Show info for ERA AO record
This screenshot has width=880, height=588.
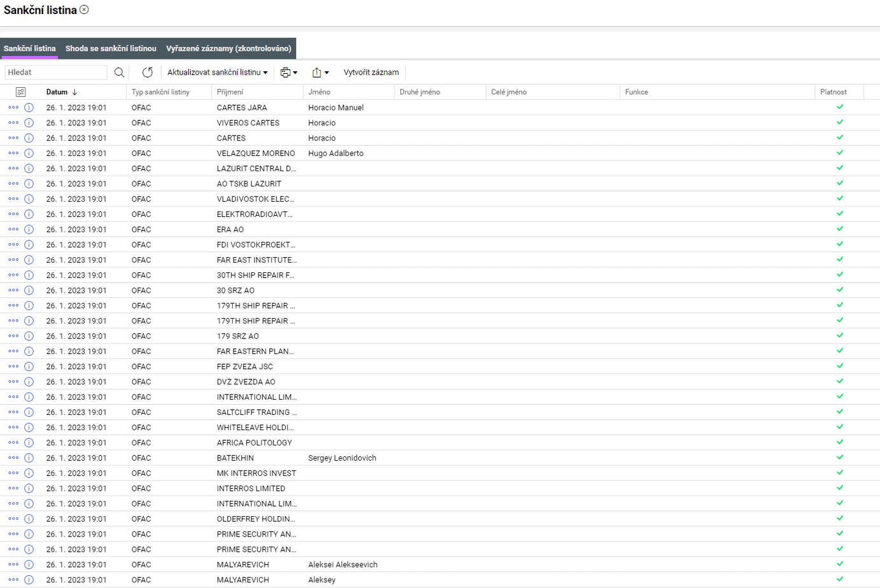(x=29, y=230)
